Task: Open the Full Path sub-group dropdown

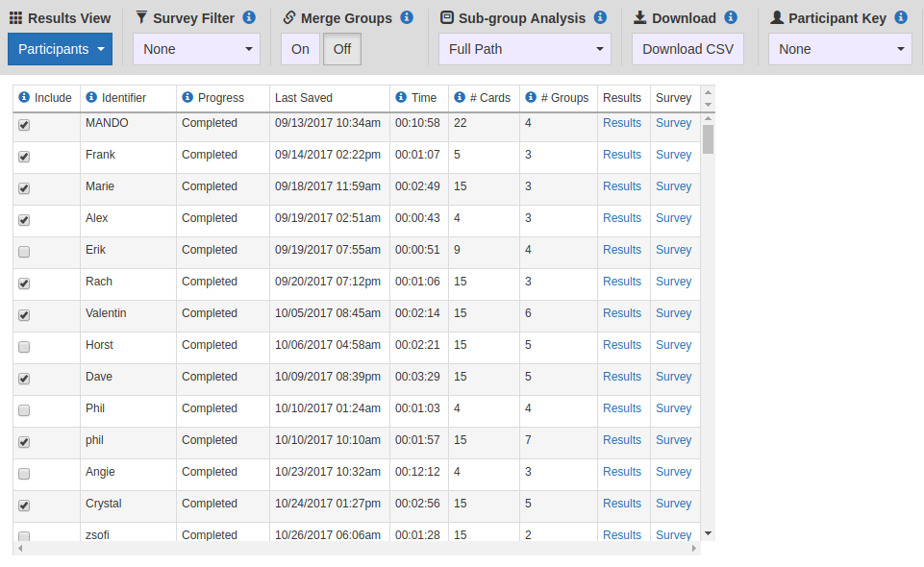Action: coord(524,49)
